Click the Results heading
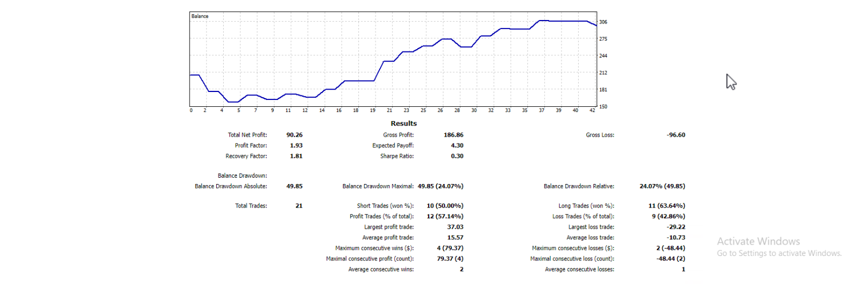 (x=403, y=123)
